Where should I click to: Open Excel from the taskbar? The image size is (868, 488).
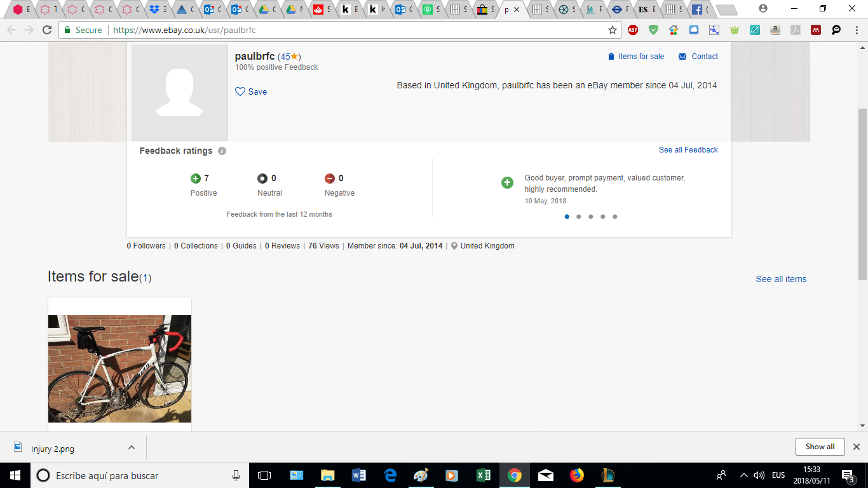click(x=484, y=475)
